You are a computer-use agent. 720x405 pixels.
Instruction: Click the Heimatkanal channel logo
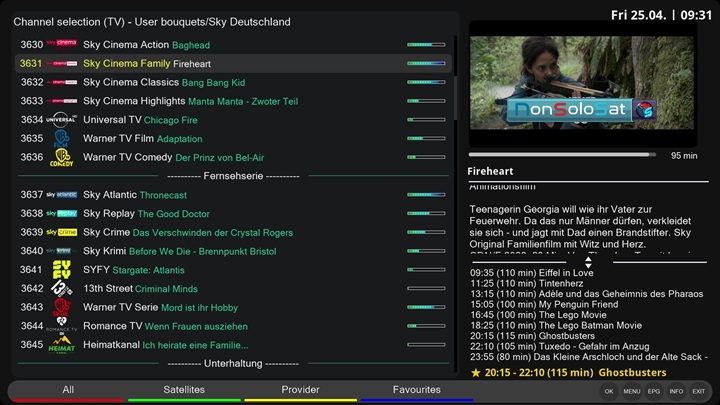(62, 344)
